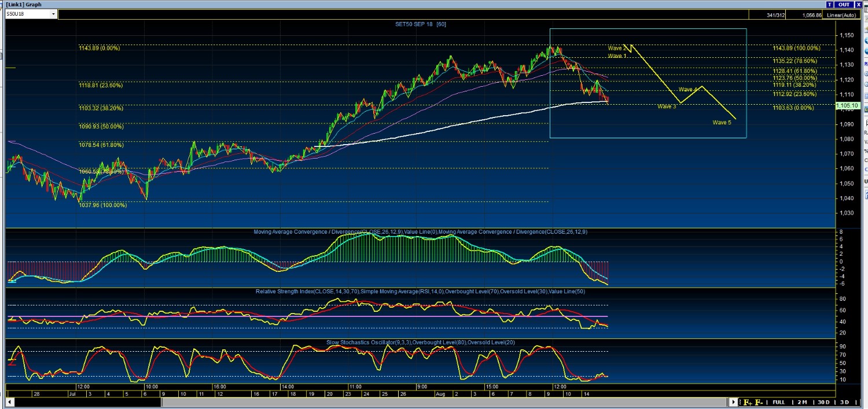Click the 1119.11 (38.20%) retracement label
The height and width of the screenshot is (409, 868).
(x=795, y=85)
